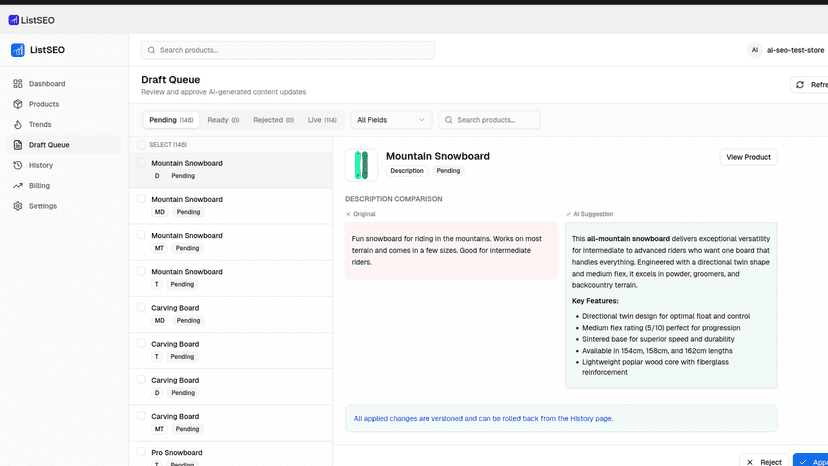The image size is (828, 466).
Task: Select the Pro Snowboard list row
Action: tap(231, 454)
